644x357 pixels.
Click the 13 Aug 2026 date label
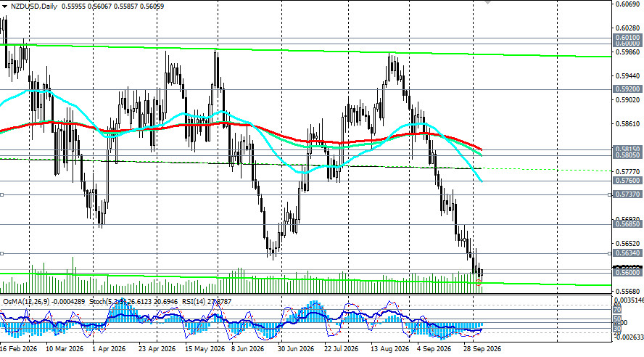(389, 349)
